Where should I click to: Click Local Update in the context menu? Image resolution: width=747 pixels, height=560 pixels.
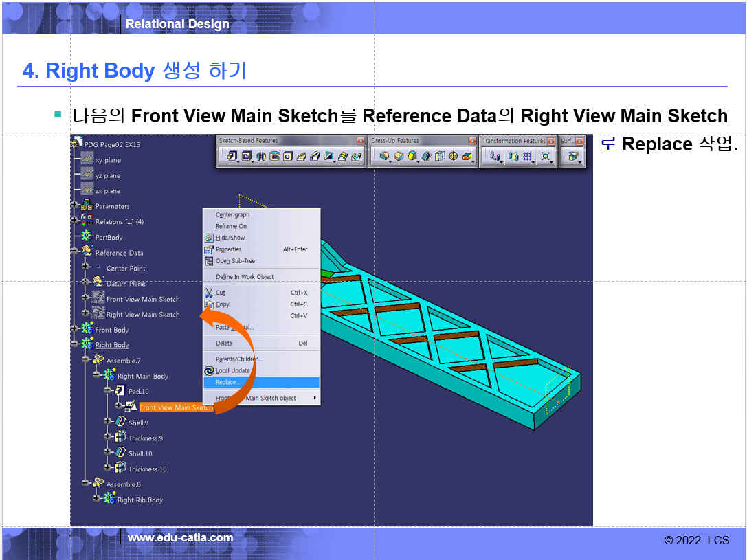coord(232,370)
